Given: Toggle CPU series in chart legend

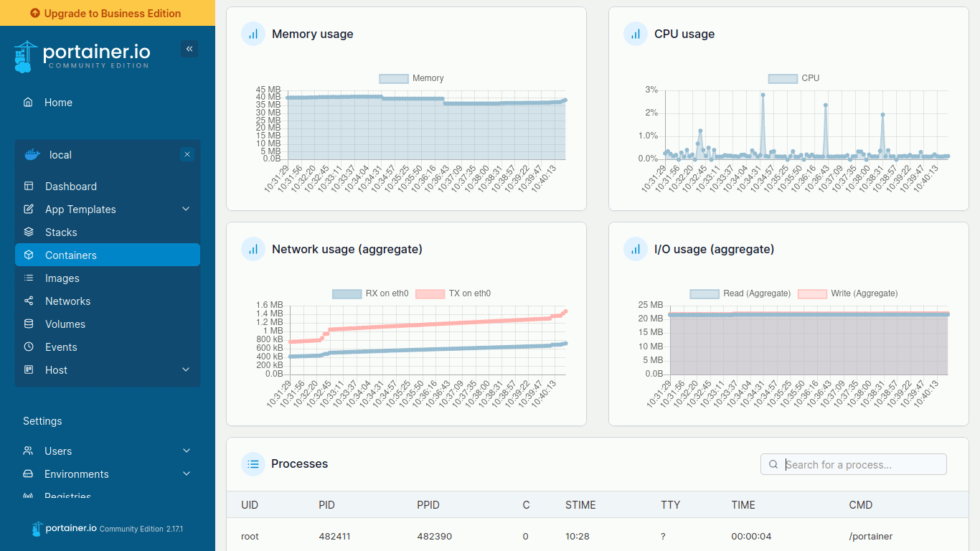Looking at the screenshot, I should 793,78.
